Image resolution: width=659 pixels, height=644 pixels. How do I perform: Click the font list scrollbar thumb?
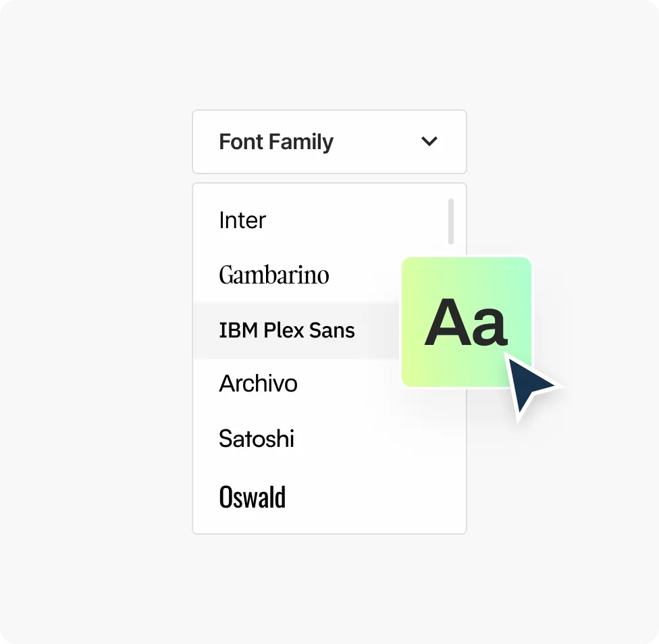pos(450,221)
